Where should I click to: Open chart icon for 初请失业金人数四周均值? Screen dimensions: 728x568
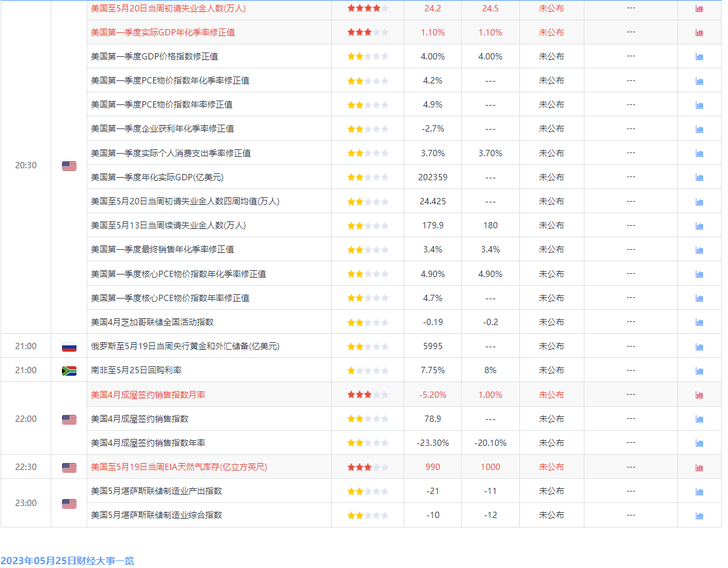(699, 202)
